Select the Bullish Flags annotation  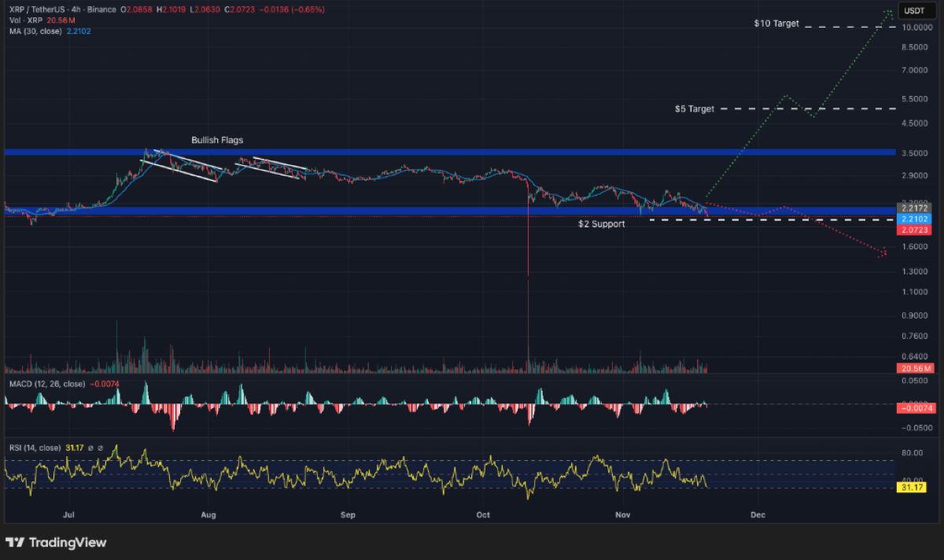pyautogui.click(x=217, y=140)
